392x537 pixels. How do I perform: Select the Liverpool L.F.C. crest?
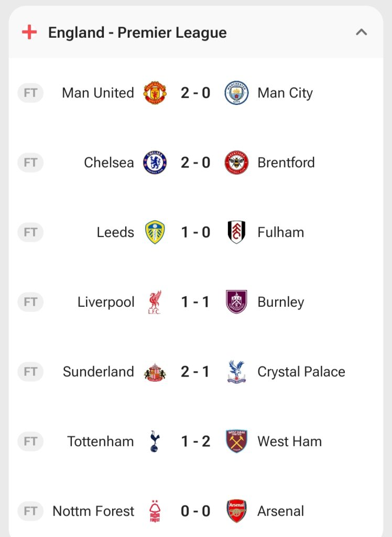[x=155, y=302]
